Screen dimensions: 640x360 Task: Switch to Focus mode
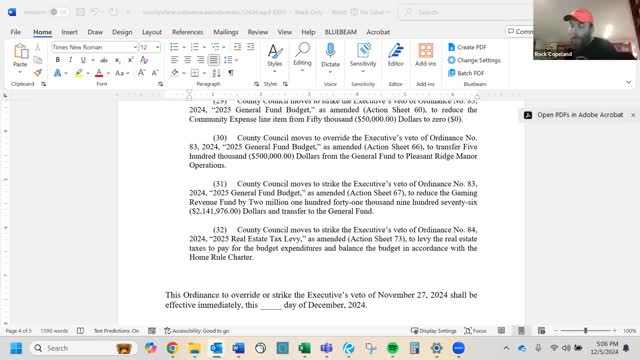(x=476, y=331)
